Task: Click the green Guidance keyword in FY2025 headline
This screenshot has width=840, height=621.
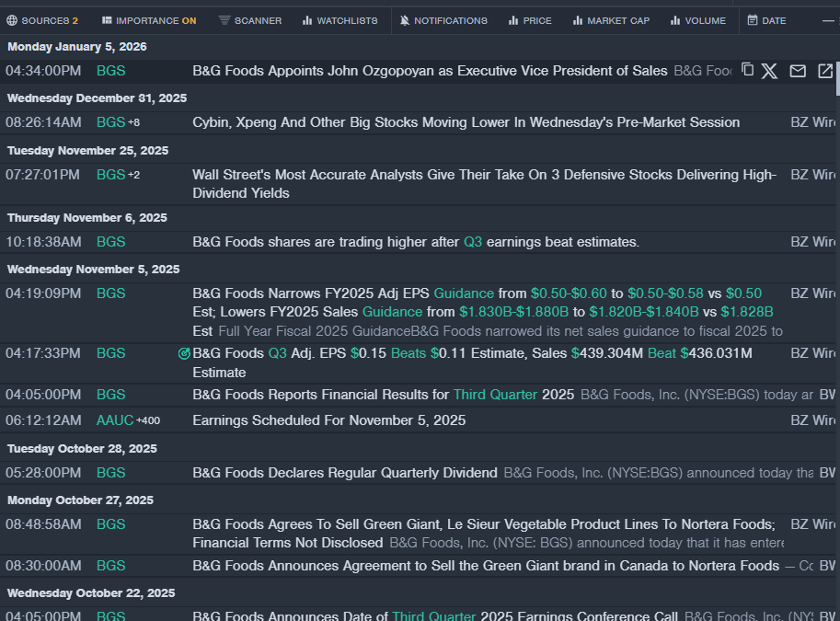Action: pyautogui.click(x=464, y=293)
